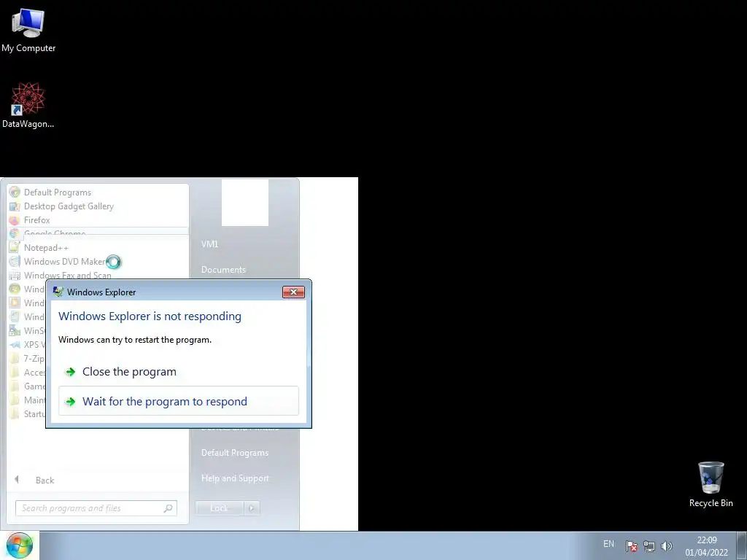Open Windows DVD Maker entry

click(x=64, y=262)
